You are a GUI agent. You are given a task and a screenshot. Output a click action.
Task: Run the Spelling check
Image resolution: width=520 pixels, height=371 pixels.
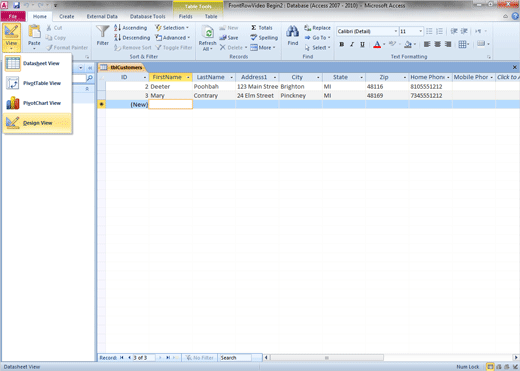click(x=264, y=38)
